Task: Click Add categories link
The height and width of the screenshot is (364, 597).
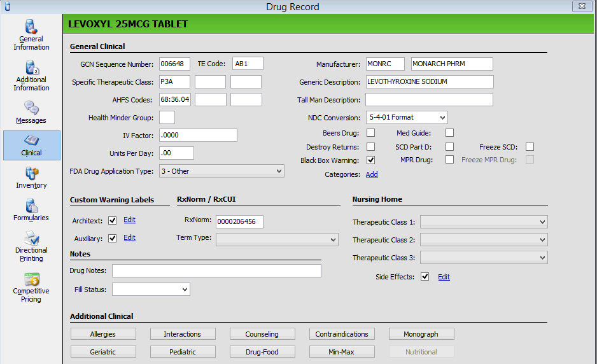Action: click(372, 174)
